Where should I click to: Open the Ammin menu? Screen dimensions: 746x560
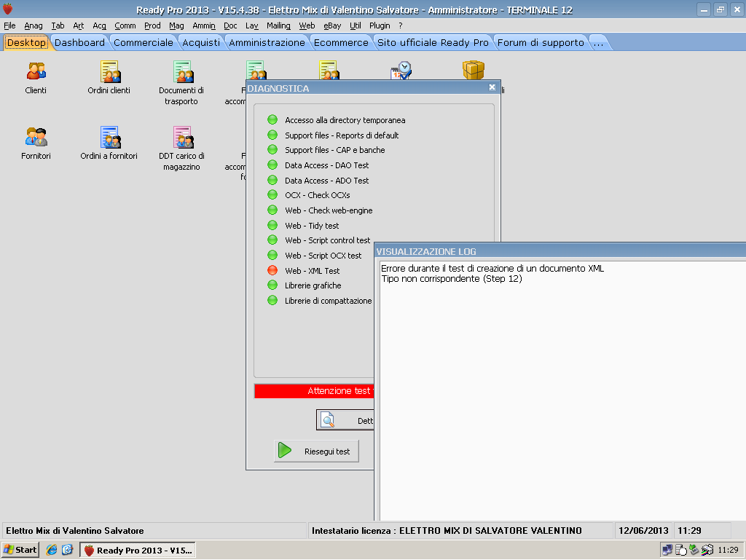[x=204, y=25]
